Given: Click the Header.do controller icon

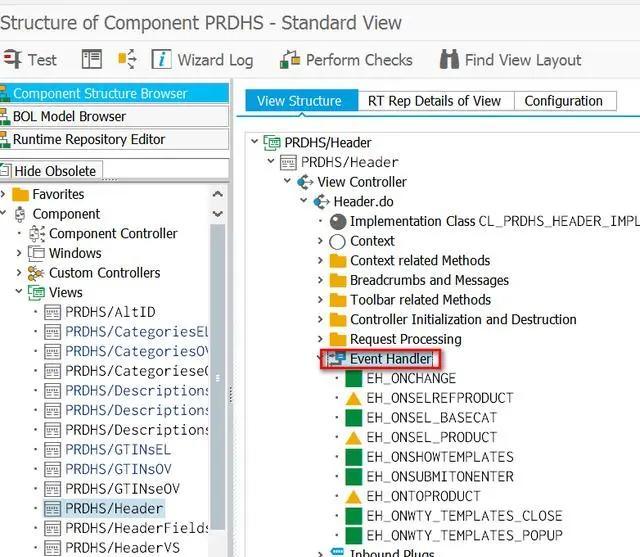Looking at the screenshot, I should pos(321,202).
